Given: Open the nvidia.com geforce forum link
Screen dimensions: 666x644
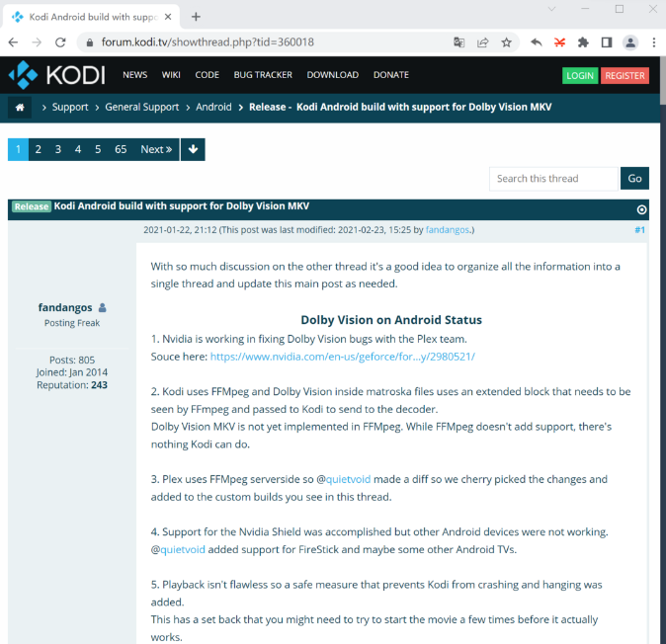Looking at the screenshot, I should 342,357.
